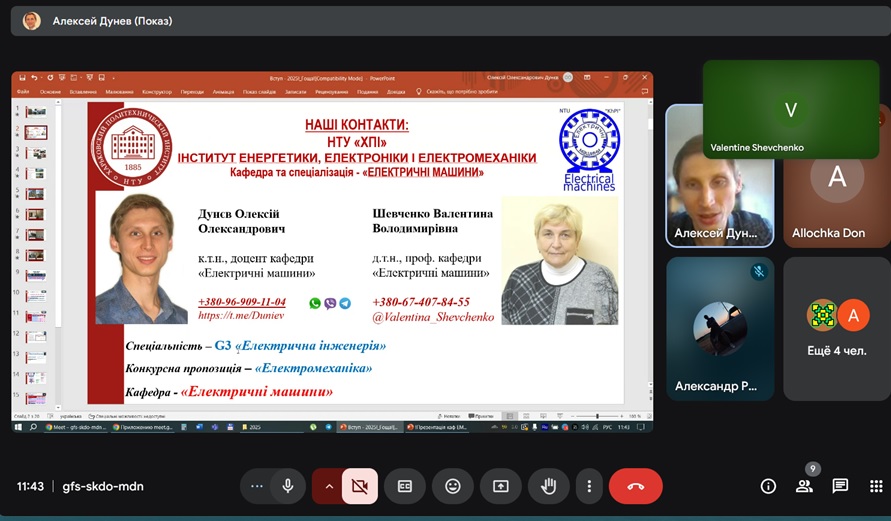891x521 pixels.
Task: Open meeting details info icon
Action: coord(768,486)
